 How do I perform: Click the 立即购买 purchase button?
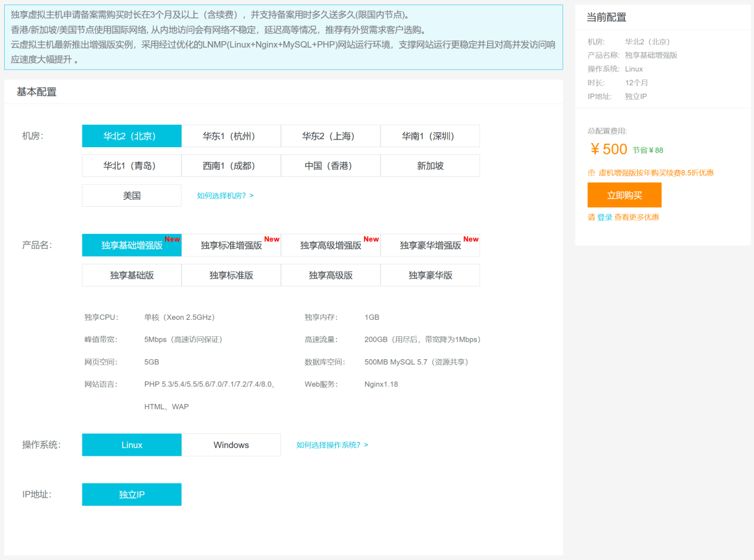click(624, 195)
